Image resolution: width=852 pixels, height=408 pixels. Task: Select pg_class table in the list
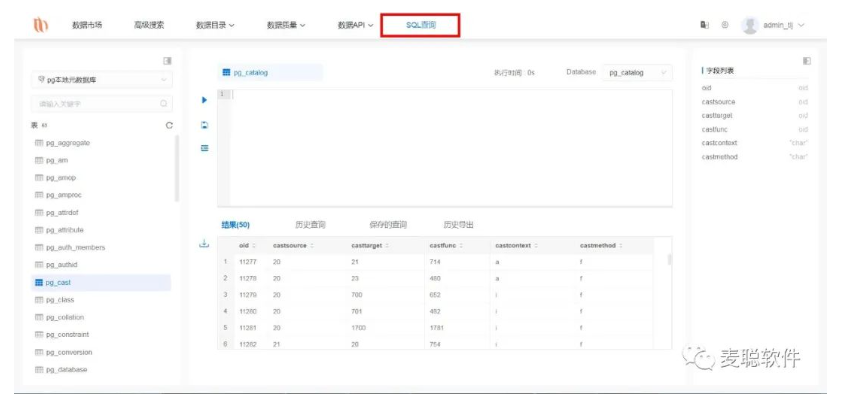click(x=60, y=300)
